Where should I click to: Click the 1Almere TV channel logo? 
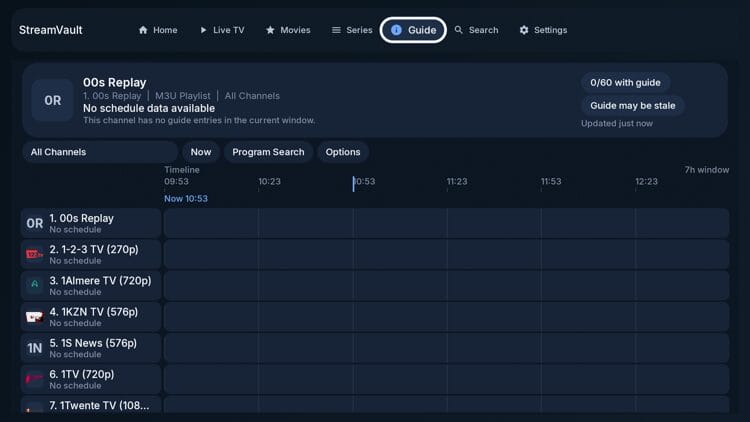click(35, 285)
